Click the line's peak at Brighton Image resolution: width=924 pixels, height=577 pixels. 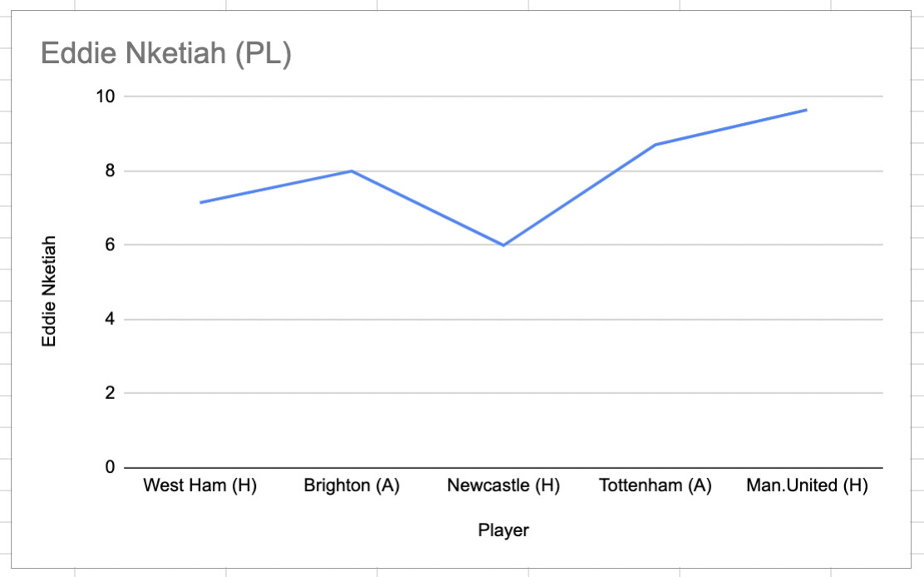coord(351,171)
